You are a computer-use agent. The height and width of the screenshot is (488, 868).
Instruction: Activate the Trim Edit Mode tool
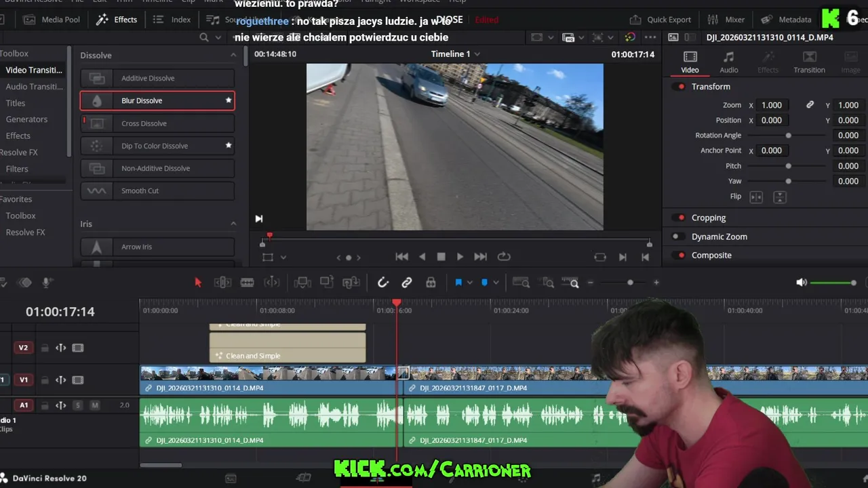(x=222, y=283)
